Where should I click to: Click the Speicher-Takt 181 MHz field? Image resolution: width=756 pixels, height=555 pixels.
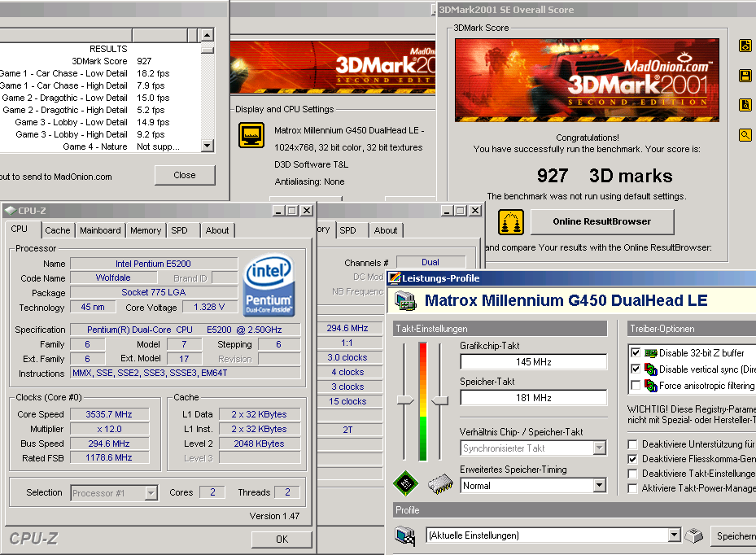(533, 398)
